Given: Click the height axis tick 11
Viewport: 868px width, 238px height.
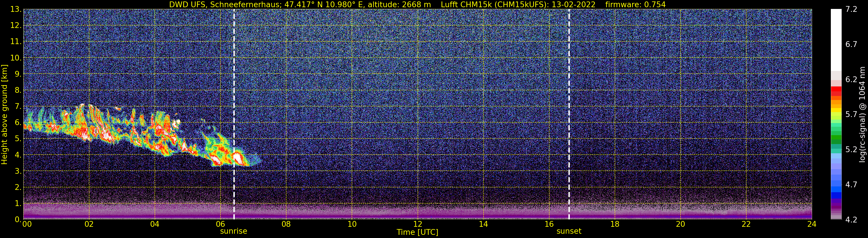Looking at the screenshot, I should coord(16,42).
